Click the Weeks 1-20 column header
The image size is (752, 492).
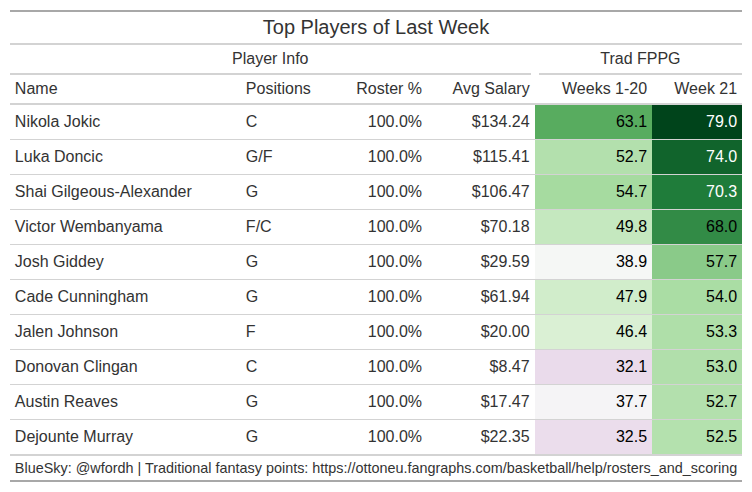click(604, 89)
